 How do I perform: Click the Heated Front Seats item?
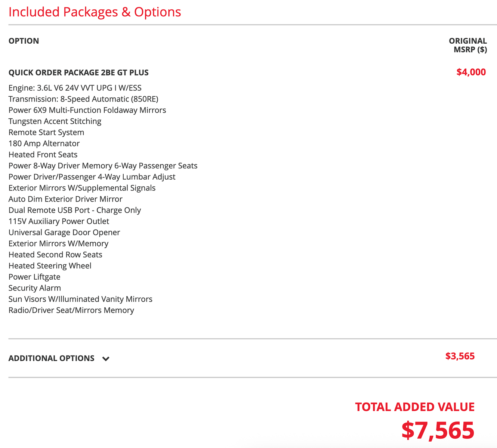[x=43, y=155]
